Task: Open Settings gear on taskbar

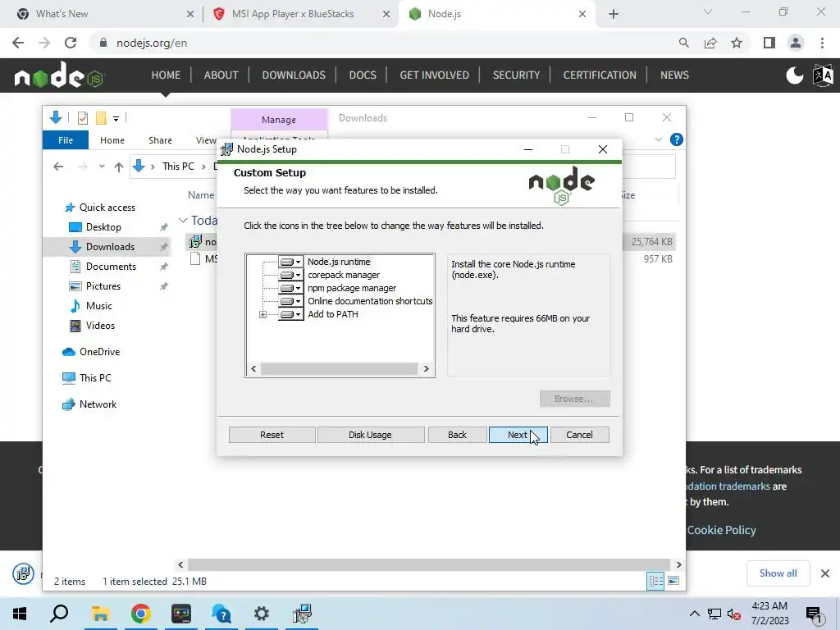Action: click(262, 614)
